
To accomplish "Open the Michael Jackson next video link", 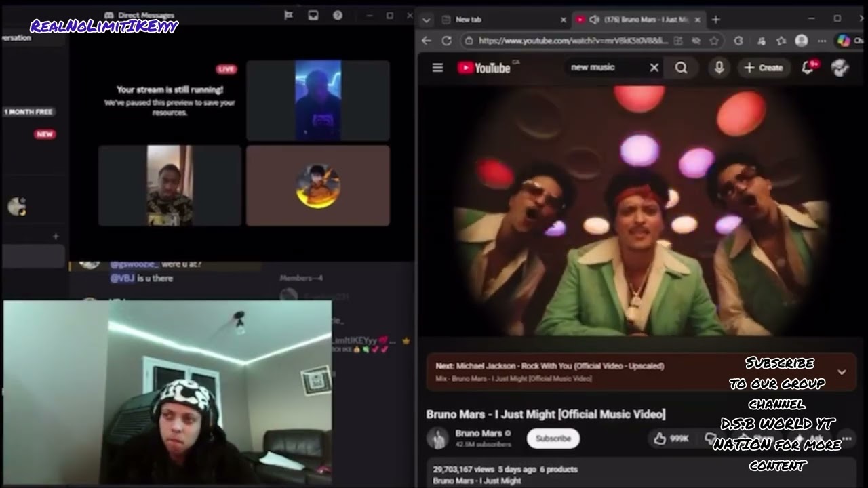I will (550, 365).
